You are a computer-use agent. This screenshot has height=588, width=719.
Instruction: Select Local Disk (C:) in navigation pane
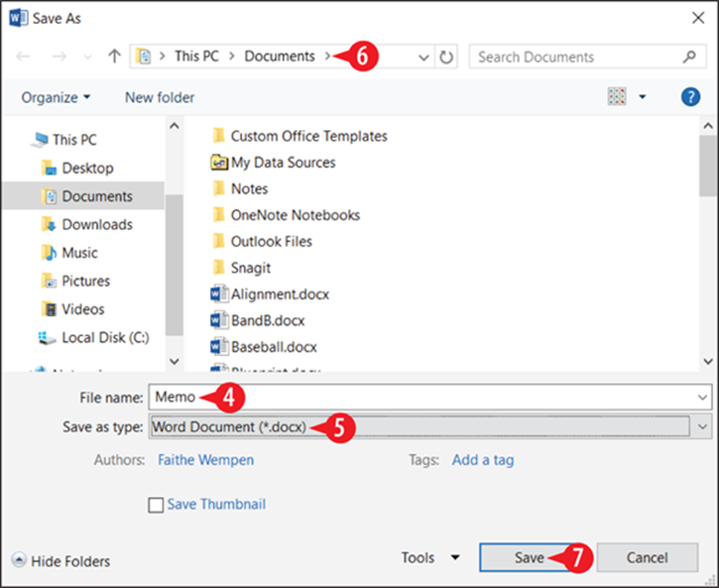[x=93, y=338]
